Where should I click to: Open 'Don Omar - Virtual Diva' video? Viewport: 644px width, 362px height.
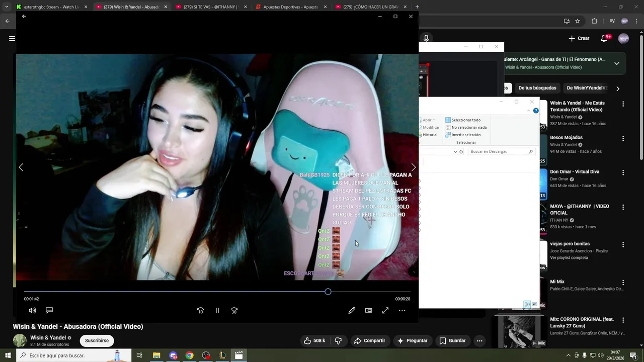[575, 171]
